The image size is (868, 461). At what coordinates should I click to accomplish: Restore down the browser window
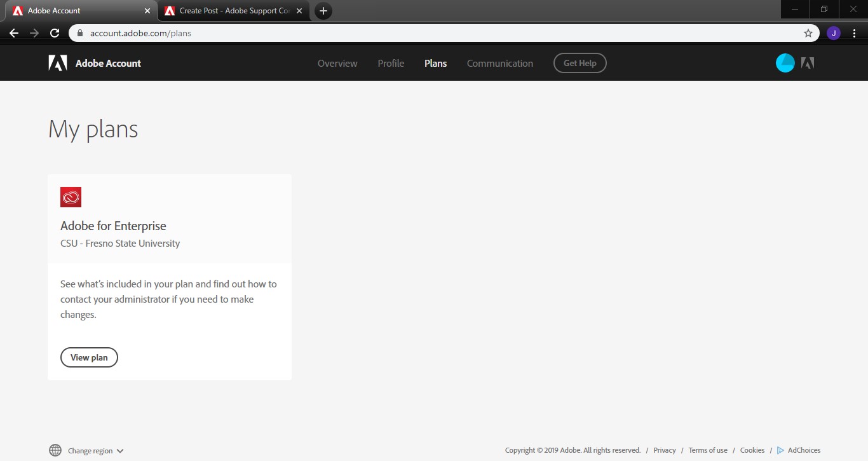[824, 9]
